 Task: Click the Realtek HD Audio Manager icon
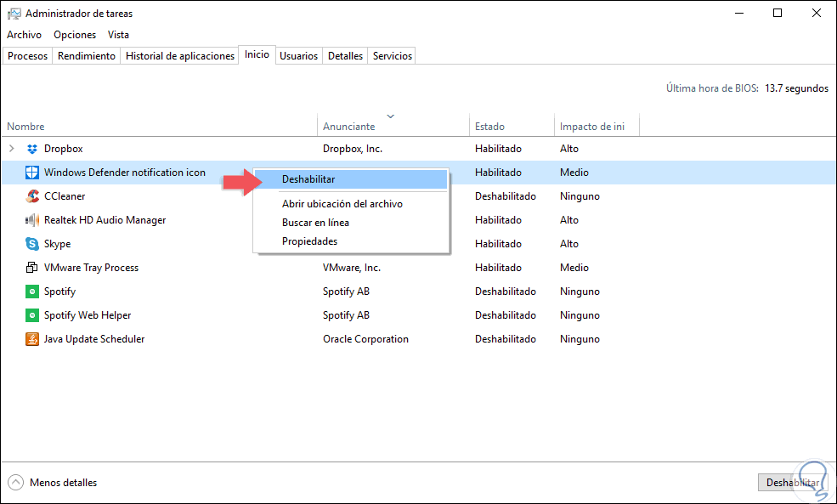pos(32,220)
